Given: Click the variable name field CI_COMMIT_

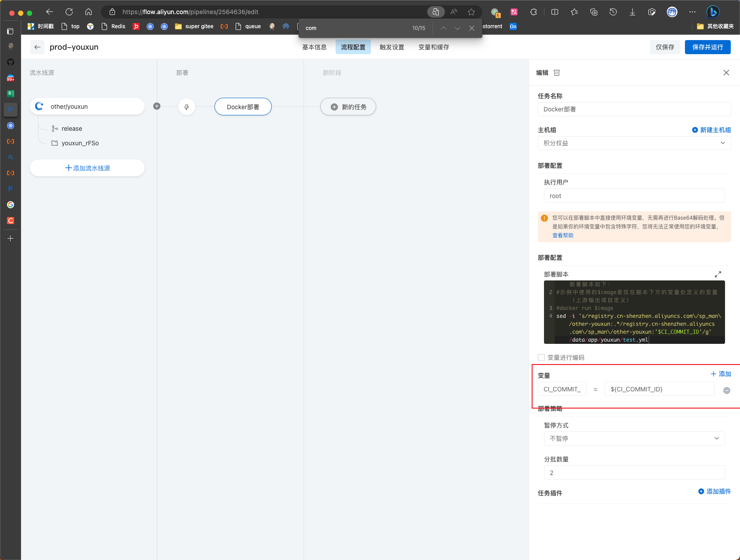Looking at the screenshot, I should coord(562,389).
